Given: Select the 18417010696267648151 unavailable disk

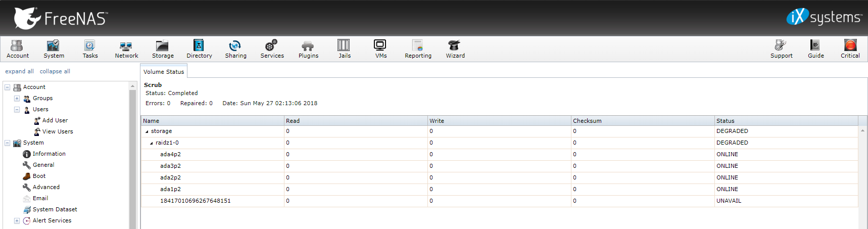Looking at the screenshot, I should point(499,201).
